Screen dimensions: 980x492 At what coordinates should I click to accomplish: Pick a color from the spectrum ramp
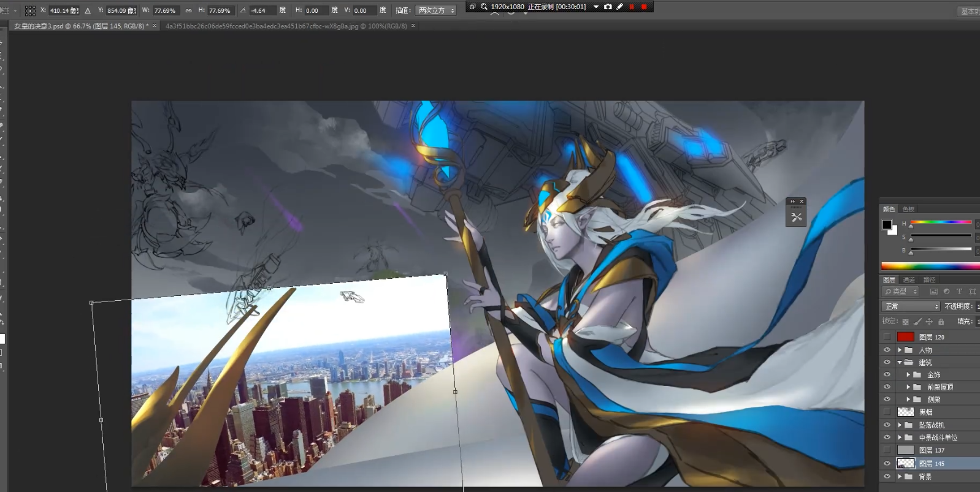click(930, 267)
